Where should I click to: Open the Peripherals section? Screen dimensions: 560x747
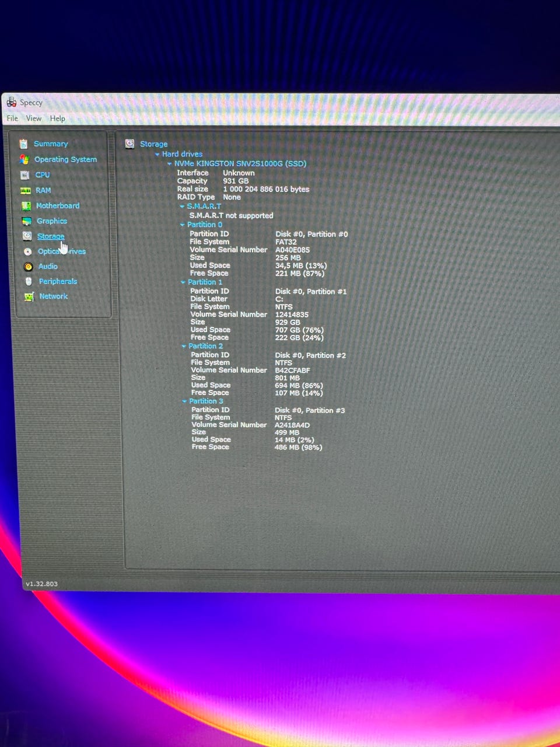click(x=58, y=281)
